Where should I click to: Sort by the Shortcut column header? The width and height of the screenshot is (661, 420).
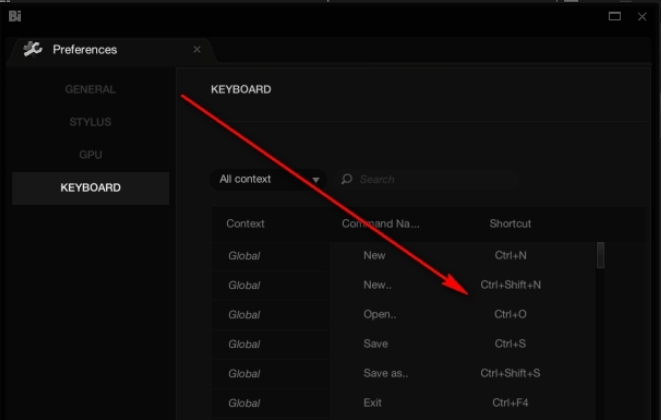point(510,224)
